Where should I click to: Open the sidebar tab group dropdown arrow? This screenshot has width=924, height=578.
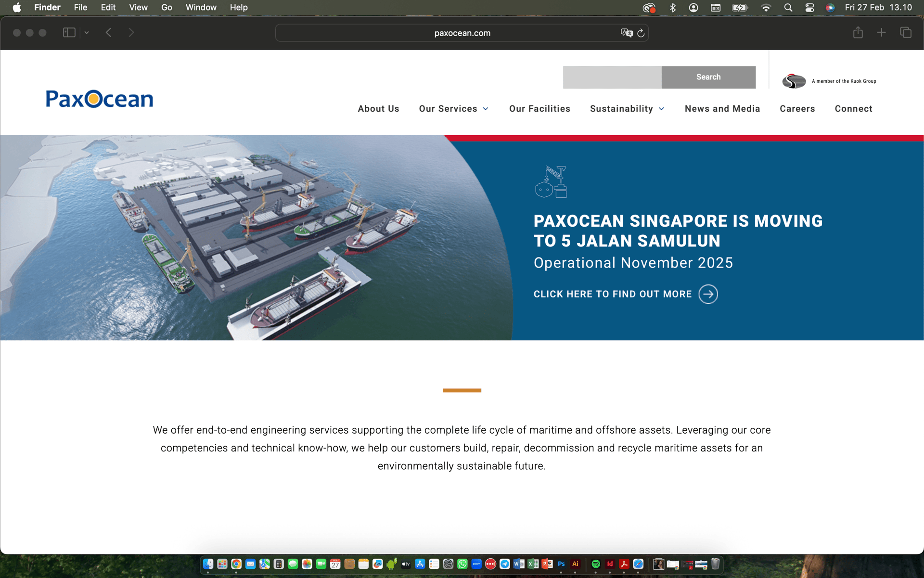[87, 33]
